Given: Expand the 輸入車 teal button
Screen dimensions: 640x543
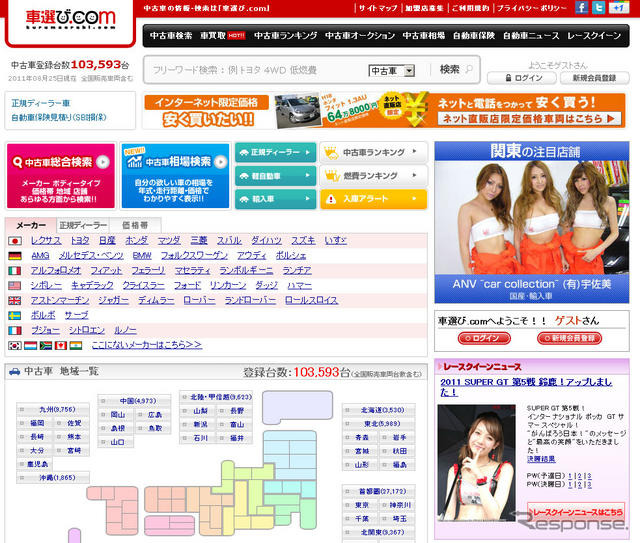Looking at the screenshot, I should (276, 199).
